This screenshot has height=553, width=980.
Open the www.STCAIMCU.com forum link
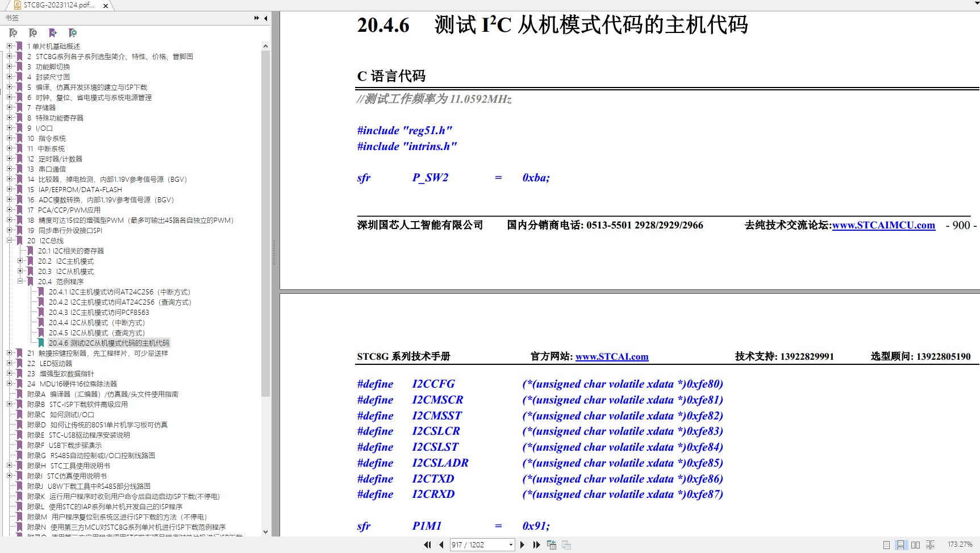883,225
